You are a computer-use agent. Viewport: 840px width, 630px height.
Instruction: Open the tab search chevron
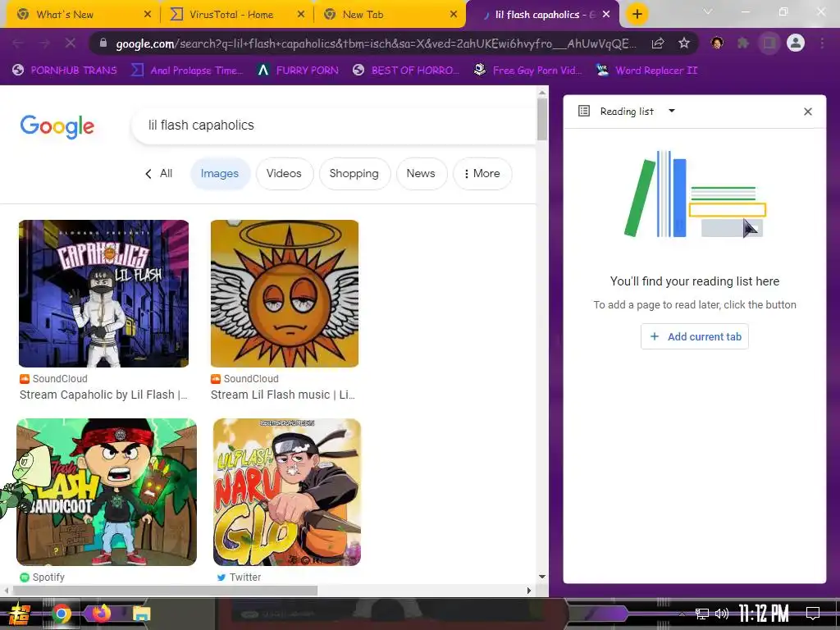coord(708,11)
